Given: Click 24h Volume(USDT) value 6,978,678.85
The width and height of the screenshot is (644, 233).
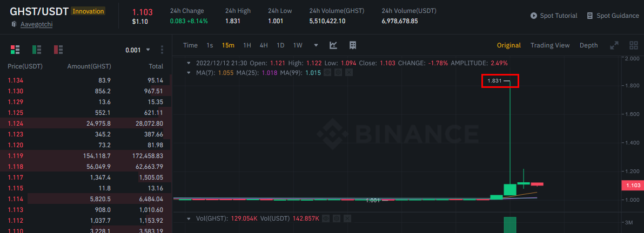Looking at the screenshot, I should coord(400,21).
